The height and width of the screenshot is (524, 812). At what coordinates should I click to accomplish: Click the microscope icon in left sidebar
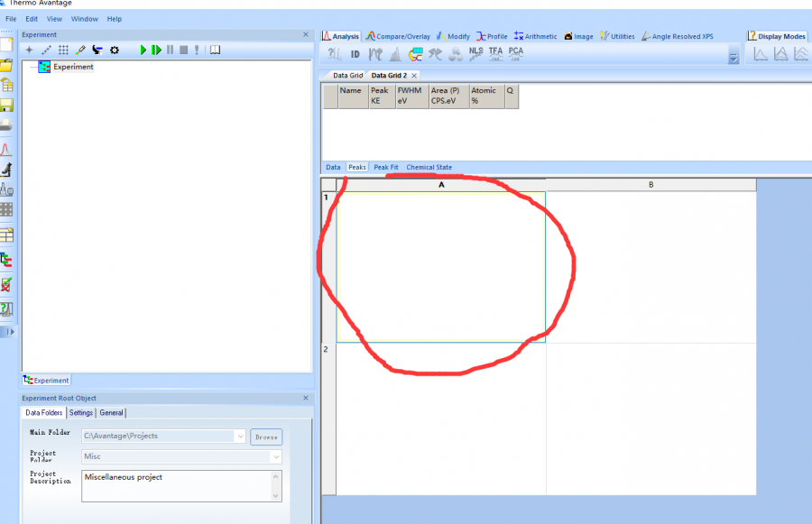coord(6,170)
